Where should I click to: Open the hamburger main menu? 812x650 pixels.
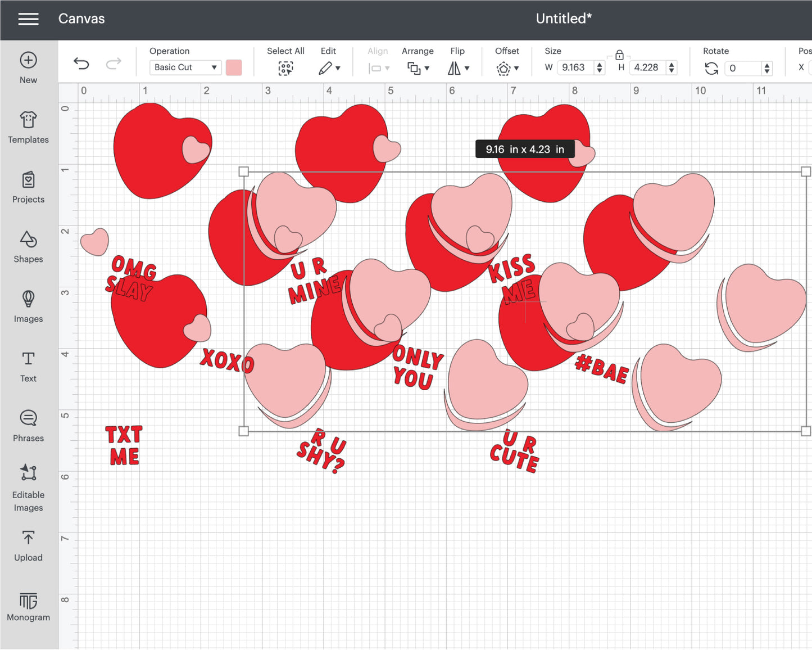[x=28, y=19]
